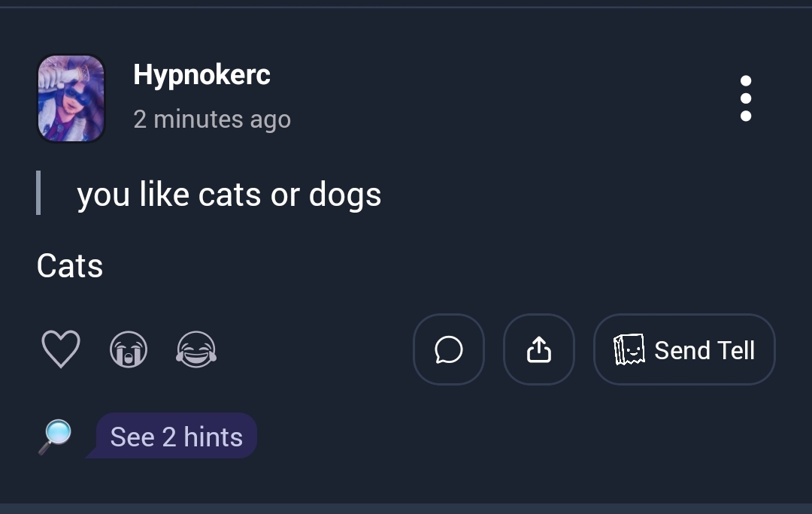React with the crying face emoji
This screenshot has width=812, height=514.
click(129, 350)
